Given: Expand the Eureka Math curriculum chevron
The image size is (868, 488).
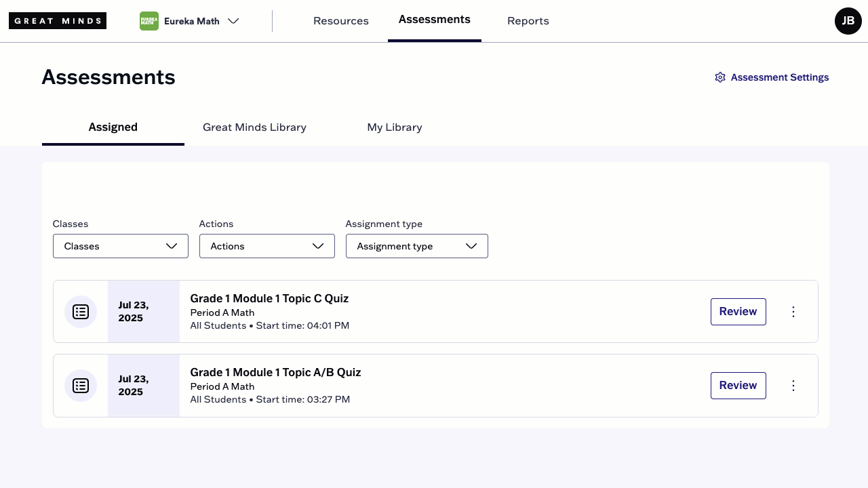Looking at the screenshot, I should point(233,21).
